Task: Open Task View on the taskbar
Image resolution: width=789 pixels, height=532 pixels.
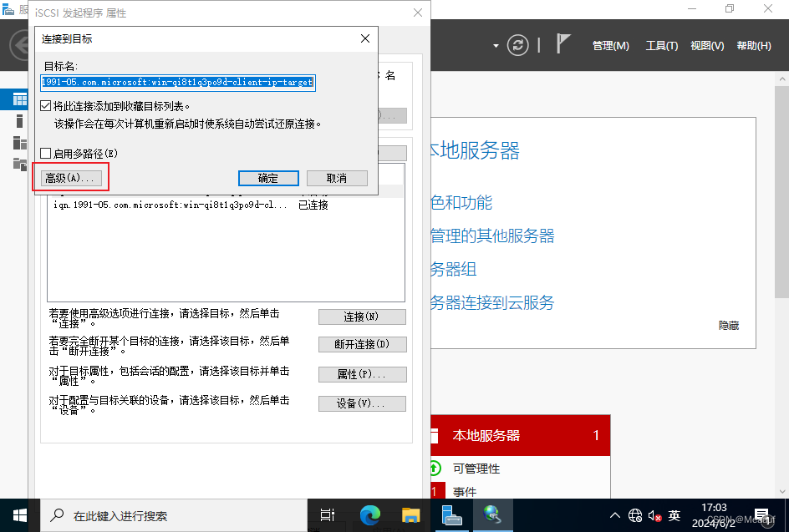Action: pyautogui.click(x=327, y=515)
